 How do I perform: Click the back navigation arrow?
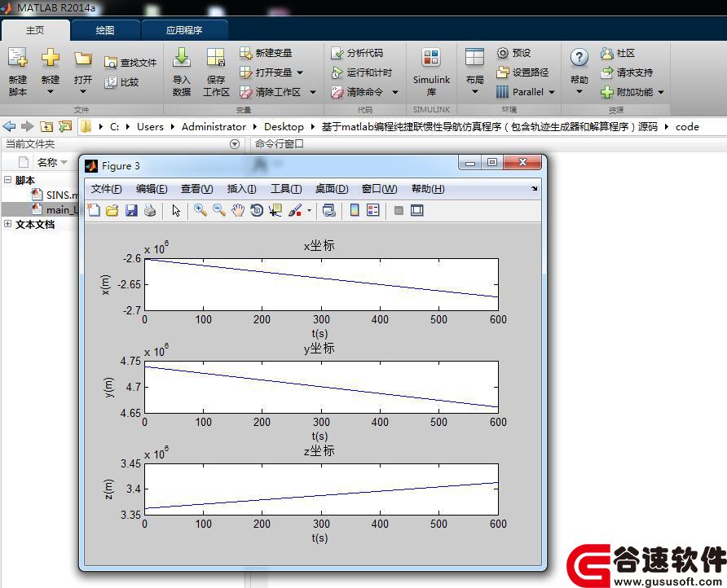pyautogui.click(x=9, y=126)
